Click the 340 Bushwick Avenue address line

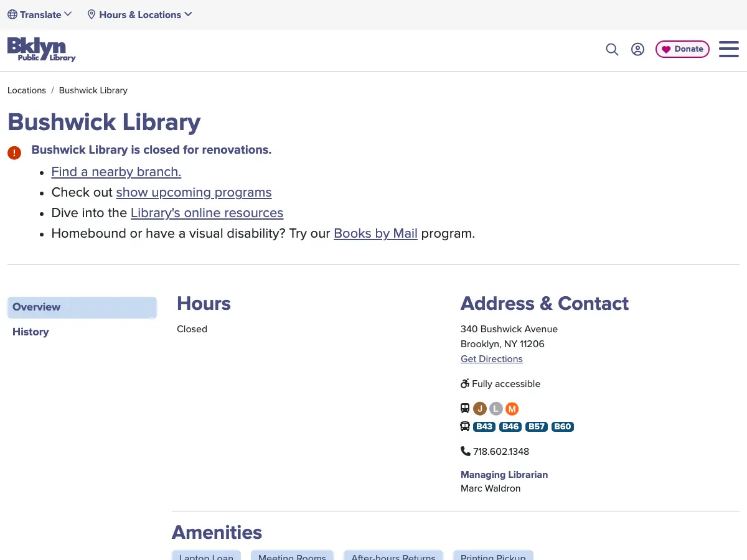[x=509, y=329]
